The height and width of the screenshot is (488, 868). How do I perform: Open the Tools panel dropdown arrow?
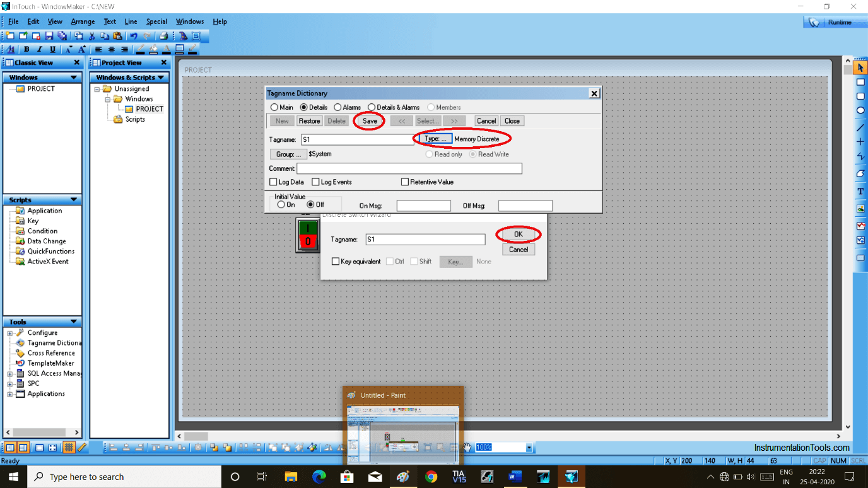pyautogui.click(x=74, y=322)
